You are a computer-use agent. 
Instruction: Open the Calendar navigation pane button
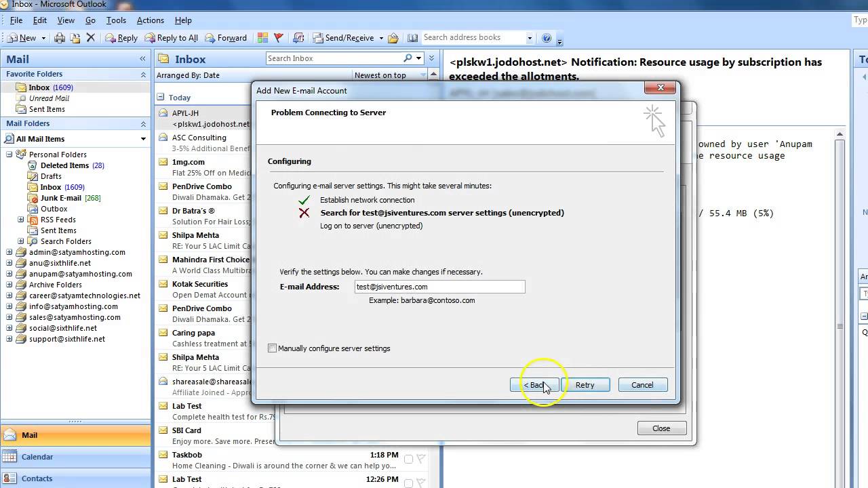[x=75, y=457]
